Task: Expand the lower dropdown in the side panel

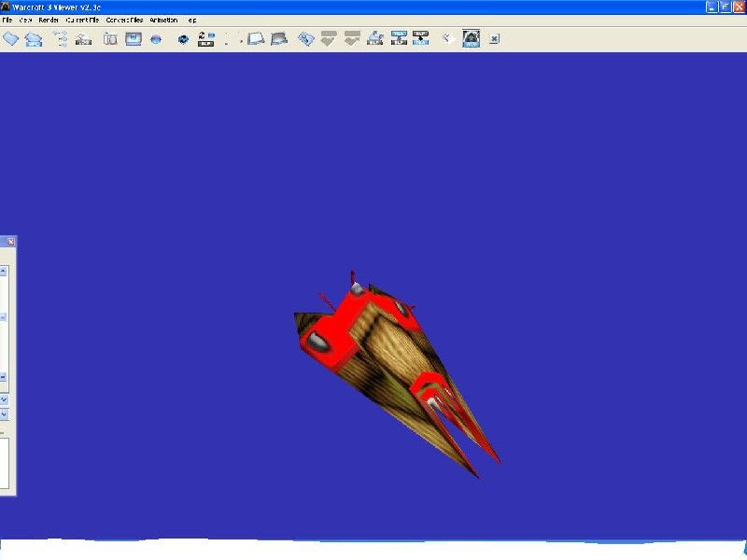Action: tap(4, 414)
